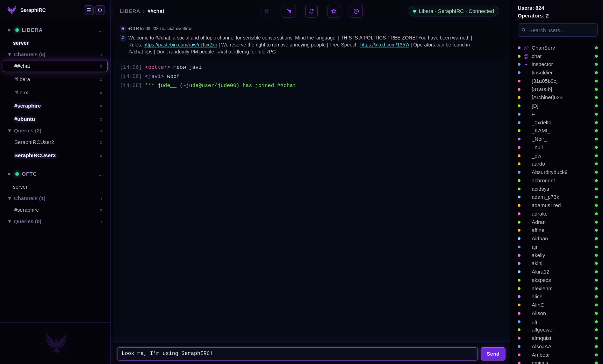Select user Absurdityduck9

click(x=558, y=172)
